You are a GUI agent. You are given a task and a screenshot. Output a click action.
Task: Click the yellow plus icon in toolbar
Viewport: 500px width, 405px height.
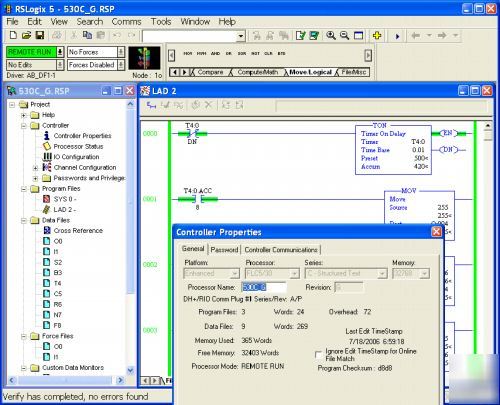point(377,35)
